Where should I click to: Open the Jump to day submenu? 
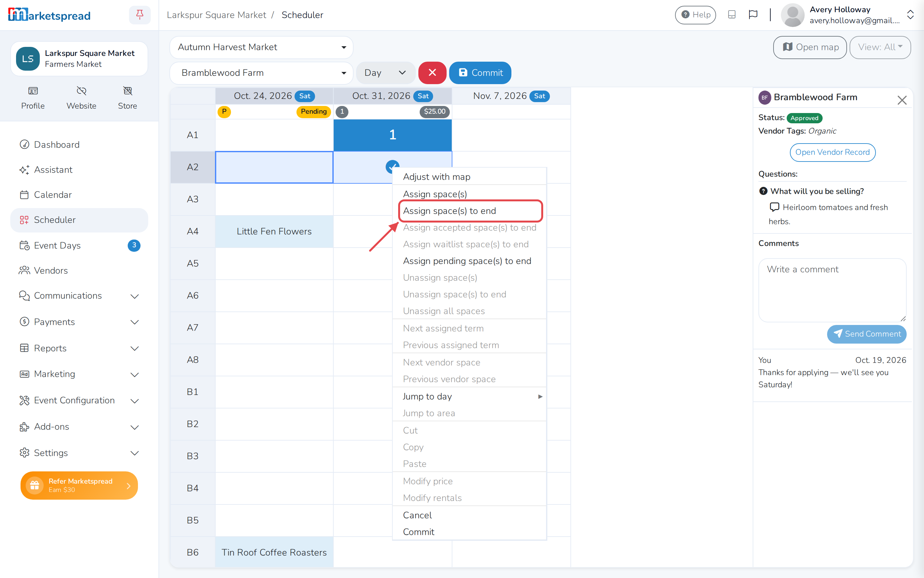click(x=469, y=397)
